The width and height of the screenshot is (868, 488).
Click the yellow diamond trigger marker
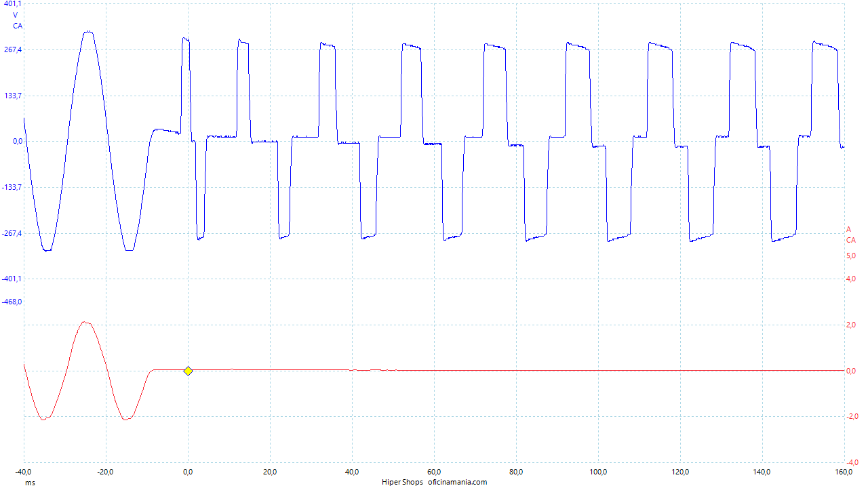(188, 371)
